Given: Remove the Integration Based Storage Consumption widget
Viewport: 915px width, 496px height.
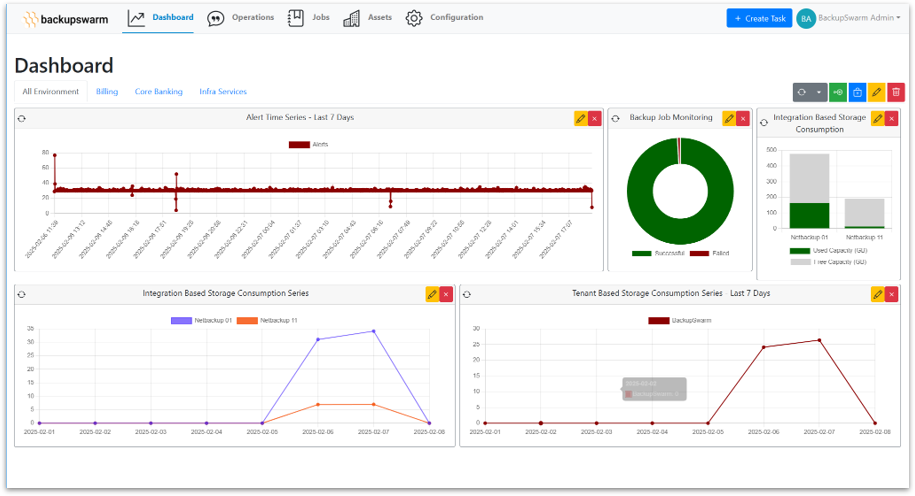Looking at the screenshot, I should [x=892, y=118].
